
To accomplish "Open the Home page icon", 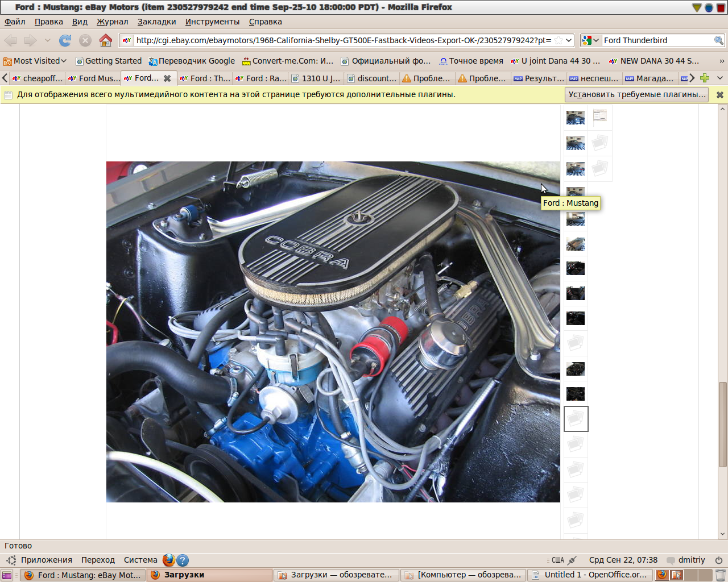I will (x=105, y=40).
